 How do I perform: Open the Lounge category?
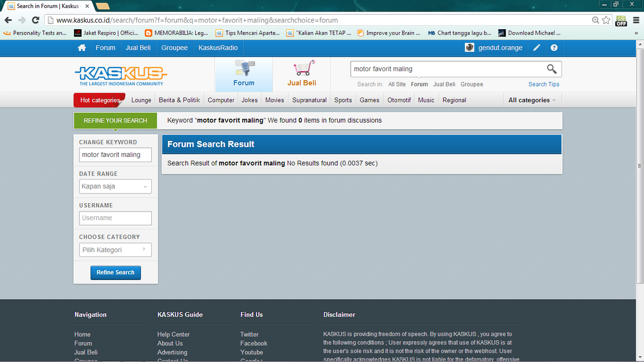click(x=141, y=100)
